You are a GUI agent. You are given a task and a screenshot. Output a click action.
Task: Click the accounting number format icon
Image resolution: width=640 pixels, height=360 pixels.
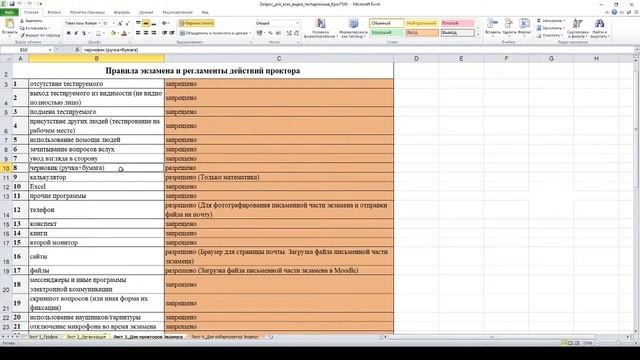(x=259, y=33)
